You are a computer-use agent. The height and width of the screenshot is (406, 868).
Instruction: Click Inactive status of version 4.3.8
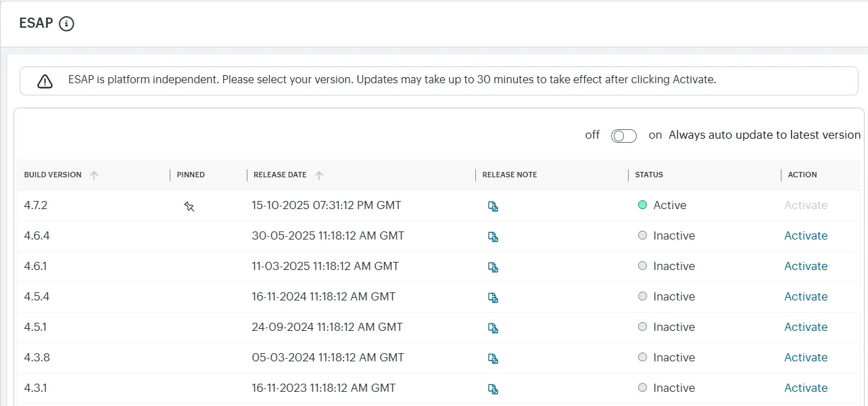click(x=667, y=357)
